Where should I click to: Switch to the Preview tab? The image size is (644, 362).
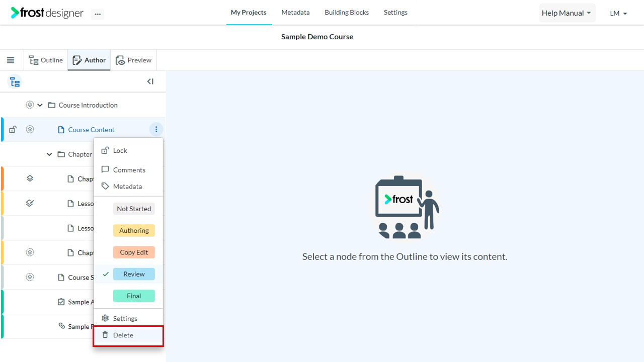pos(134,60)
